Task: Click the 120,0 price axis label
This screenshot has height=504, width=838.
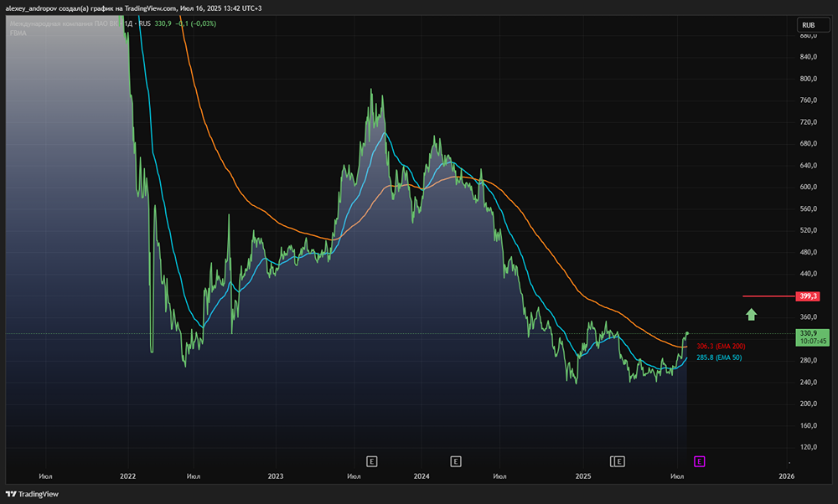Action: tap(808, 447)
